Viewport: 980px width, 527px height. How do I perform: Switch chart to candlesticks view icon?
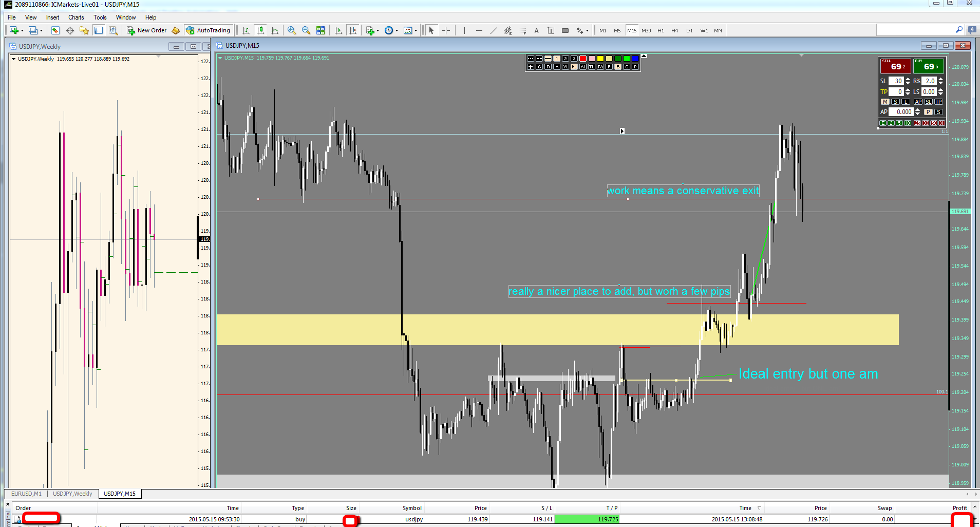click(260, 30)
